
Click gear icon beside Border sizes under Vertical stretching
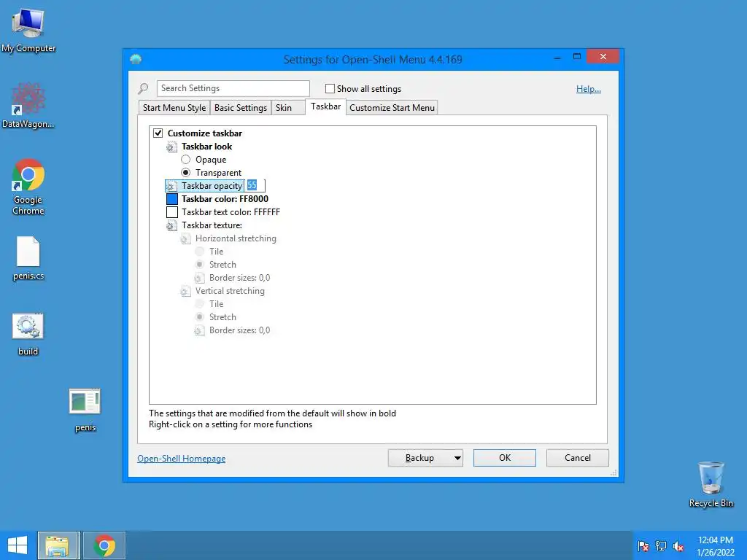coord(199,330)
